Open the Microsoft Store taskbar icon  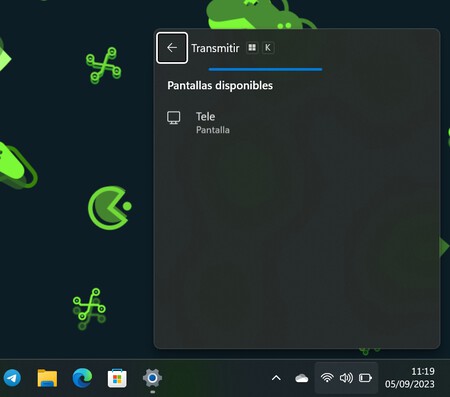[x=117, y=378]
